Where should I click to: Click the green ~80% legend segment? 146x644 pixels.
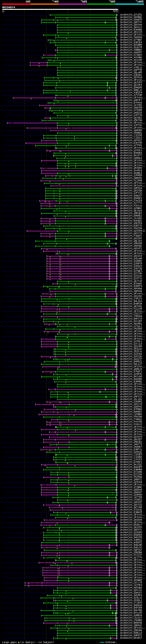[x=101, y=4]
